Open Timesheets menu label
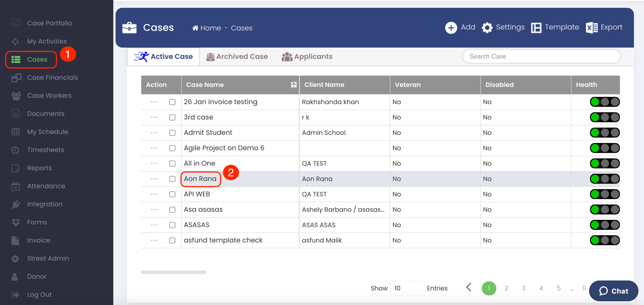Screen dimensions: 644x305 click(x=46, y=150)
